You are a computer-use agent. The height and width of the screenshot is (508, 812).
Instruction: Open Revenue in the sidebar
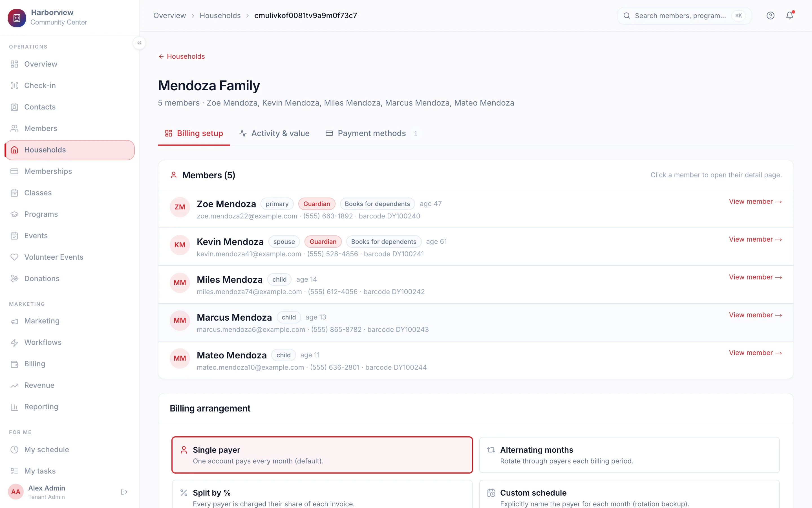tap(70, 385)
